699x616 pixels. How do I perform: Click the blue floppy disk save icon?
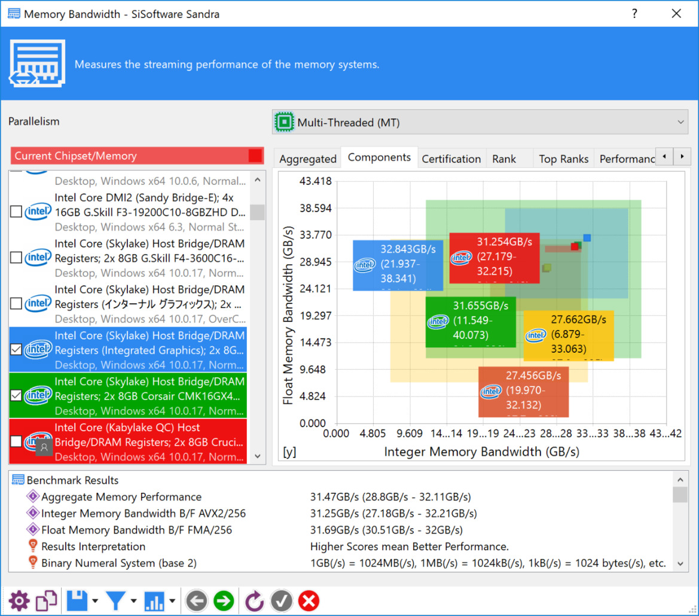pos(77,601)
